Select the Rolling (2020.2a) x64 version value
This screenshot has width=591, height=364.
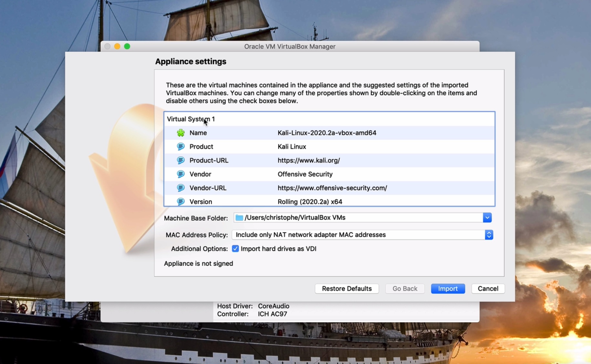tap(310, 202)
